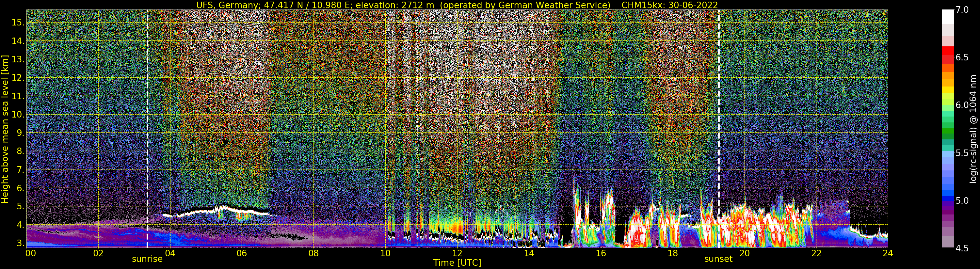Screen dimensions: 980x269
Task: Click the '00' time tick label
Action: (30, 253)
